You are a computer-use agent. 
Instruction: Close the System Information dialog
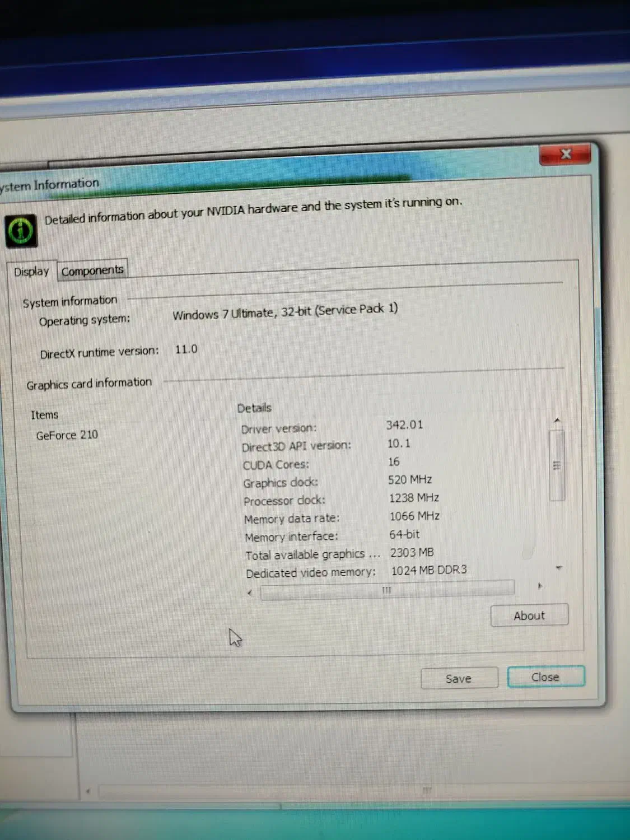(x=545, y=676)
